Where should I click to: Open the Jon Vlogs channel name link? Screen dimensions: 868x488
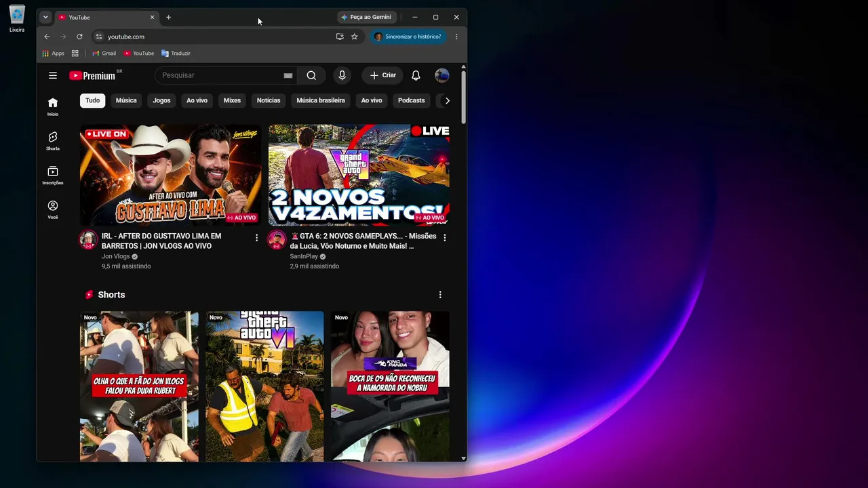pyautogui.click(x=115, y=257)
